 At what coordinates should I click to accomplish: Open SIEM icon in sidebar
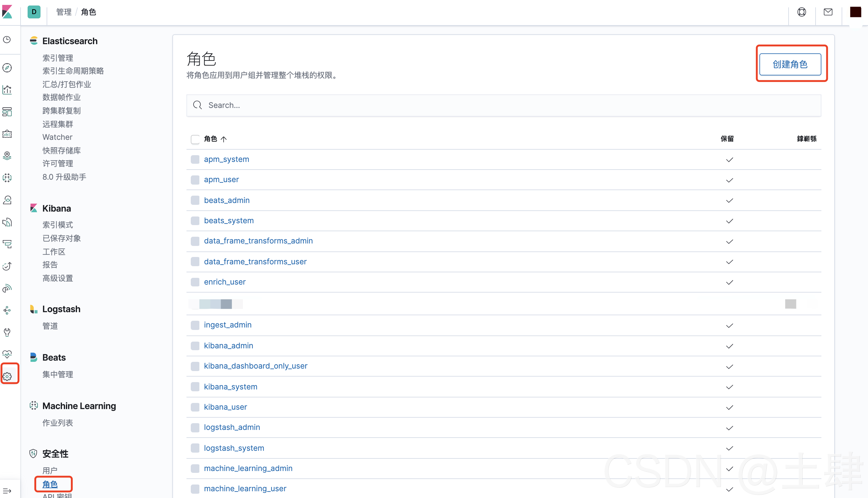7,288
